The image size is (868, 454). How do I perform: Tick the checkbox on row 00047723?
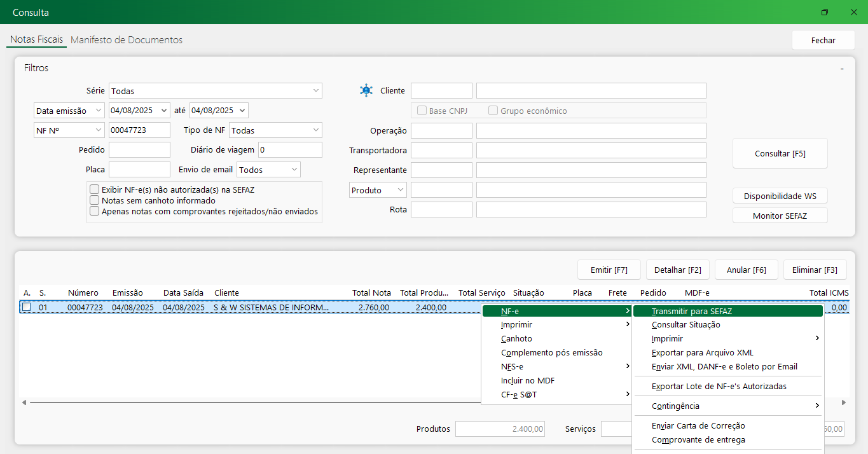27,307
